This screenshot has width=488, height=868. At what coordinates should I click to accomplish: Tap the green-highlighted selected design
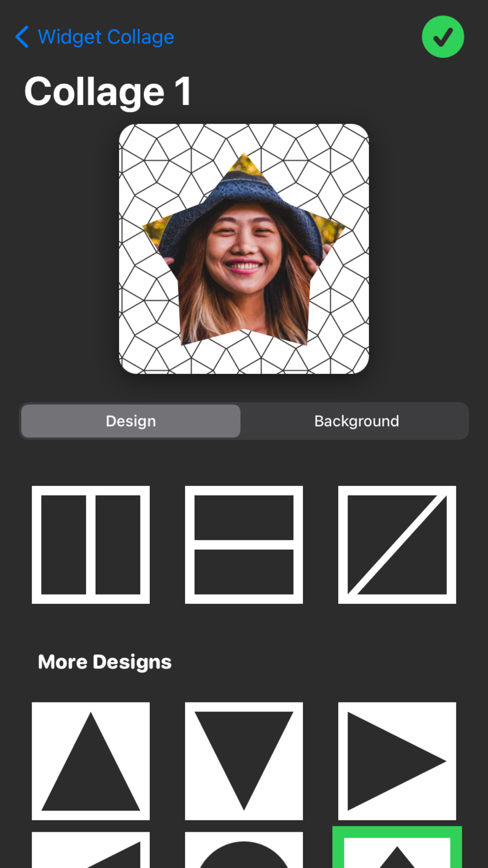(x=397, y=847)
